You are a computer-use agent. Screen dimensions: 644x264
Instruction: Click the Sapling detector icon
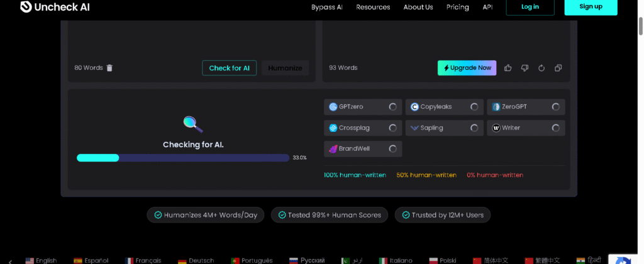pos(414,128)
